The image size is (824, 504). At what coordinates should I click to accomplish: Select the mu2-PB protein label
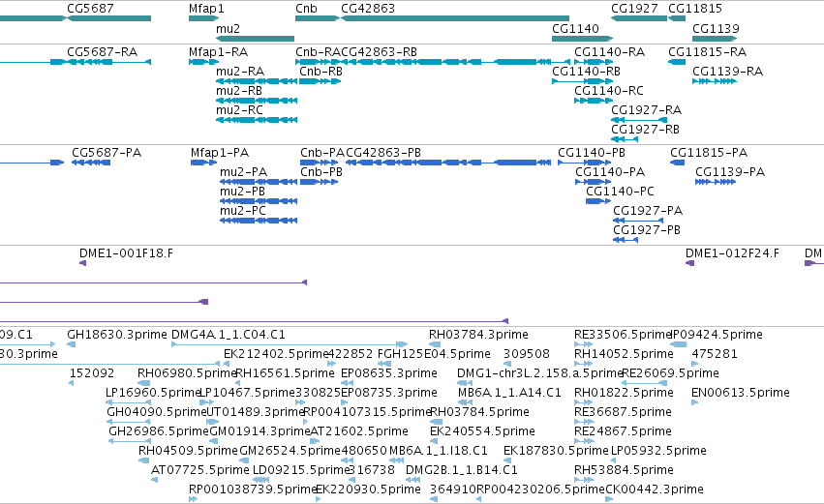coord(242,192)
